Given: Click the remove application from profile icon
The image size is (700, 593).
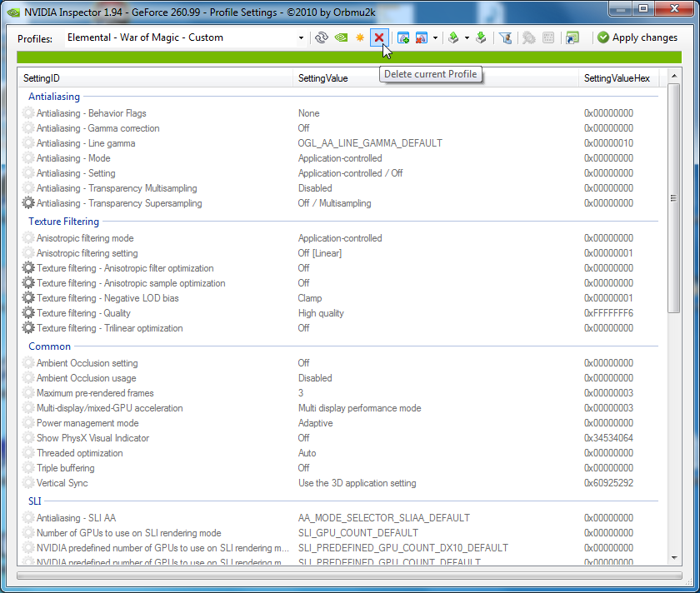Looking at the screenshot, I should [x=422, y=37].
